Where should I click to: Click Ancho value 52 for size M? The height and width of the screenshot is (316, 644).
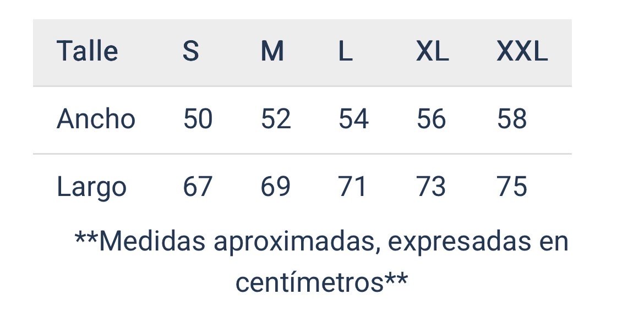point(276,119)
